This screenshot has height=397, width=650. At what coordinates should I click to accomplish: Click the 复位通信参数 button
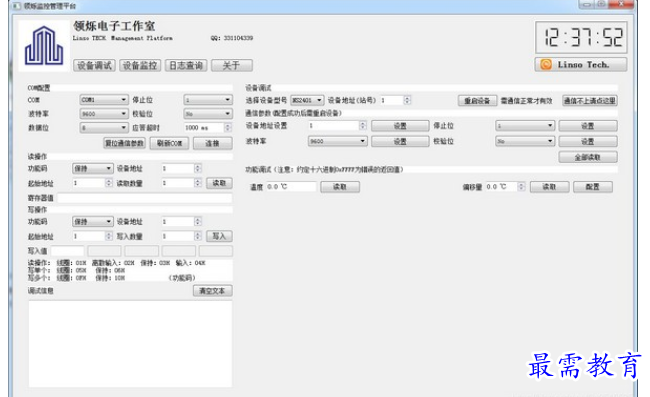click(124, 143)
